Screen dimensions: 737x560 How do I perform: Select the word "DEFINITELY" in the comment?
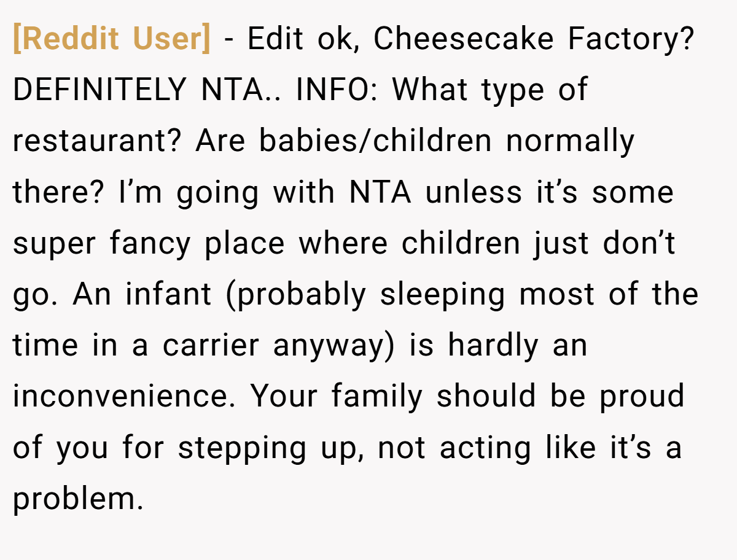coord(99,90)
